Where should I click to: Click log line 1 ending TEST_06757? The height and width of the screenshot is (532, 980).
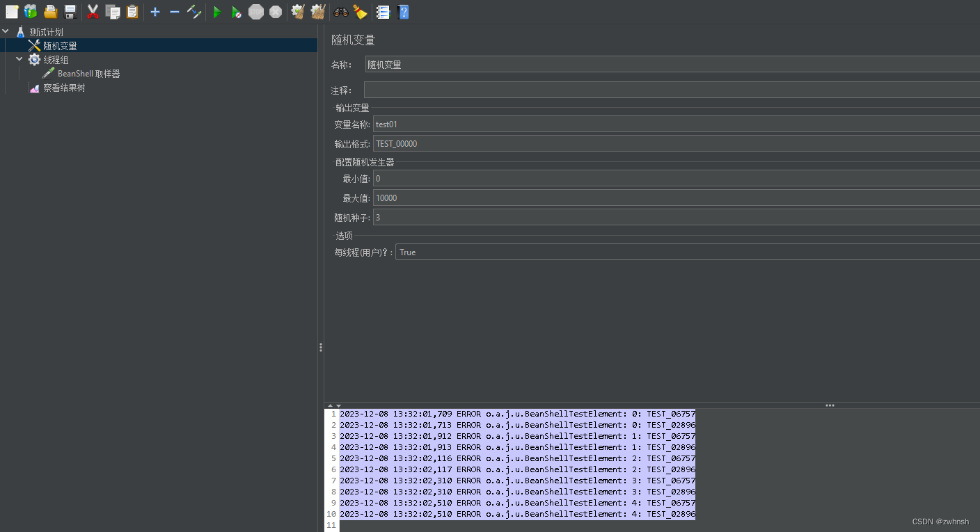[517, 414]
